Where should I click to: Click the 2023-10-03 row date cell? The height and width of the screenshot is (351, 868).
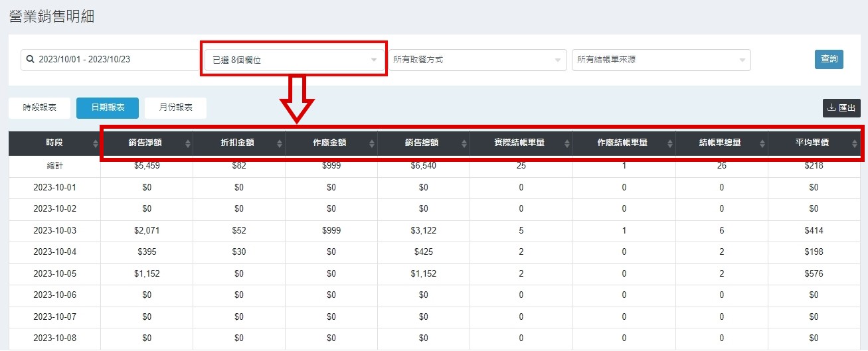[x=54, y=231]
